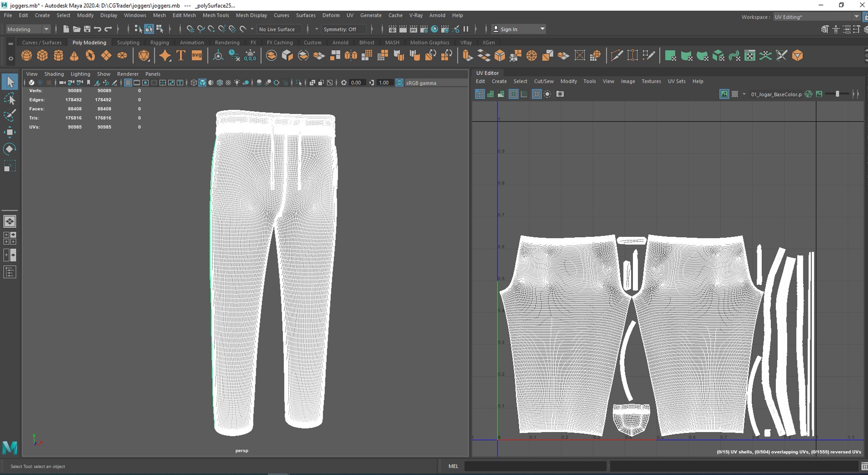Select the Select tool arrow in the toolbox
Image resolution: width=868 pixels, height=475 pixels.
10,82
